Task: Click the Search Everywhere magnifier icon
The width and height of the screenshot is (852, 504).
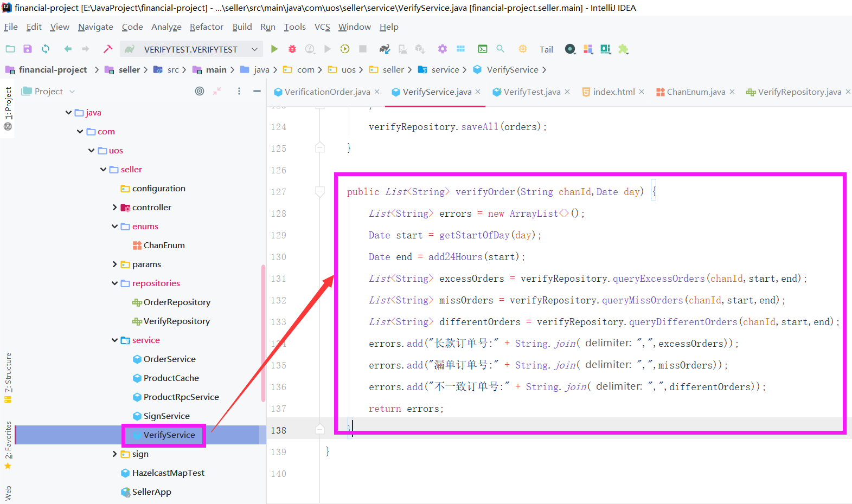Action: pos(501,49)
